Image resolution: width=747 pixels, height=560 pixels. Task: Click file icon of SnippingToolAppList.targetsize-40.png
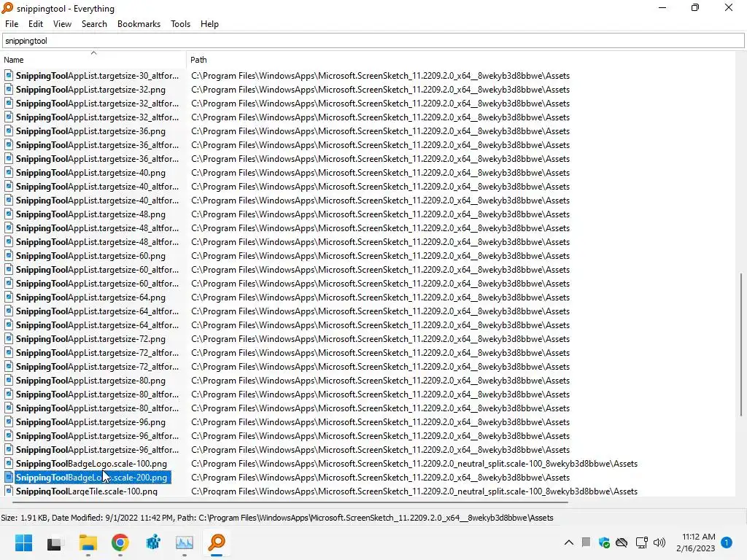click(x=9, y=172)
